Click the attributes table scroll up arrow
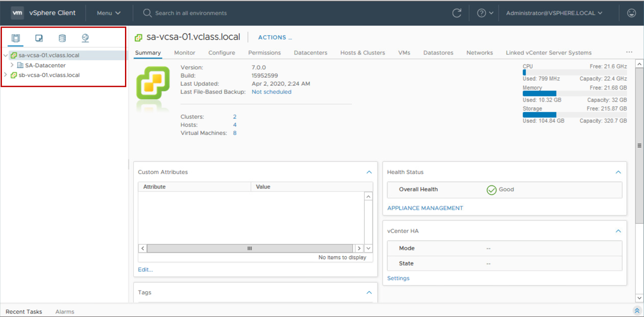Image resolution: width=644 pixels, height=317 pixels. [x=369, y=196]
